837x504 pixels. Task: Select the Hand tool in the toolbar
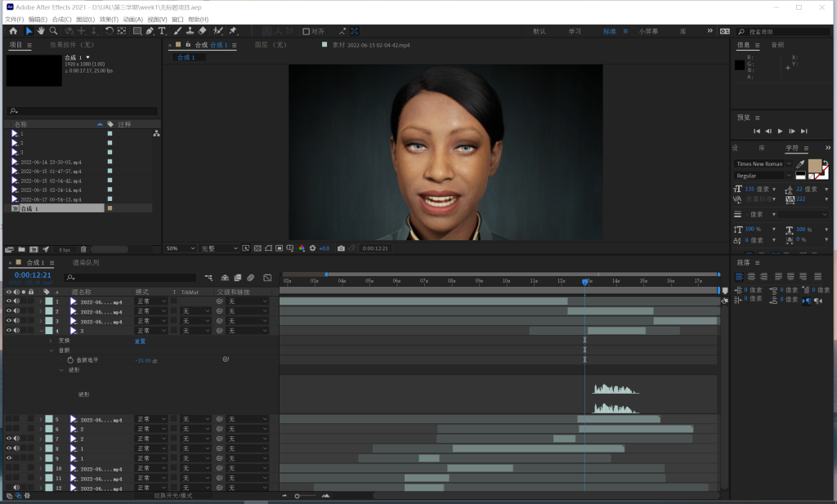(x=41, y=31)
